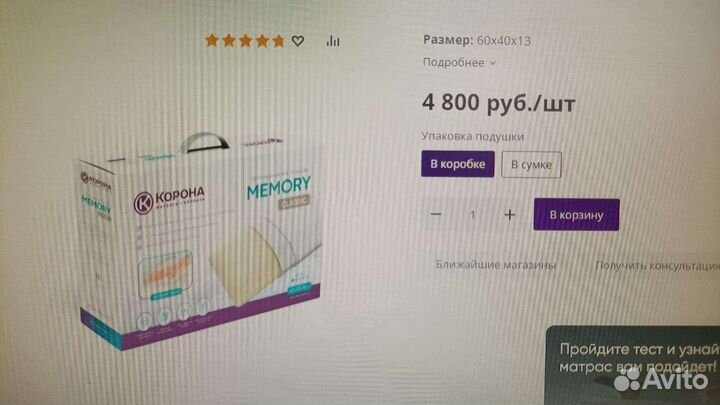This screenshot has height=405, width=720.
Task: Click the fifth rating star
Action: tap(278, 41)
